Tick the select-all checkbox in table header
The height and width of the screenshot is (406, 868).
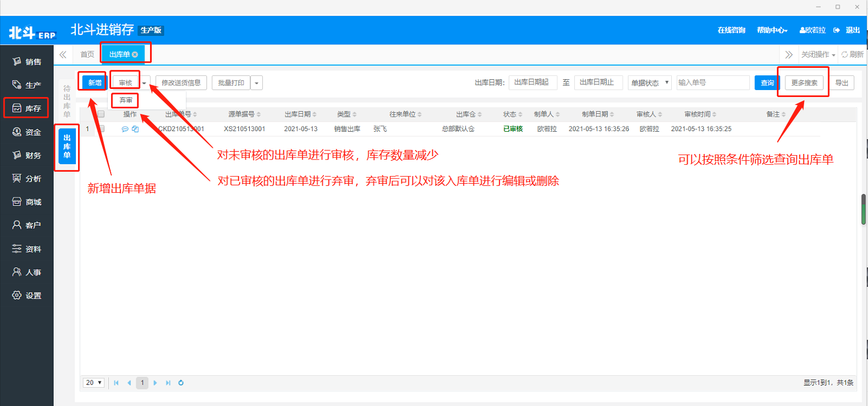point(101,114)
